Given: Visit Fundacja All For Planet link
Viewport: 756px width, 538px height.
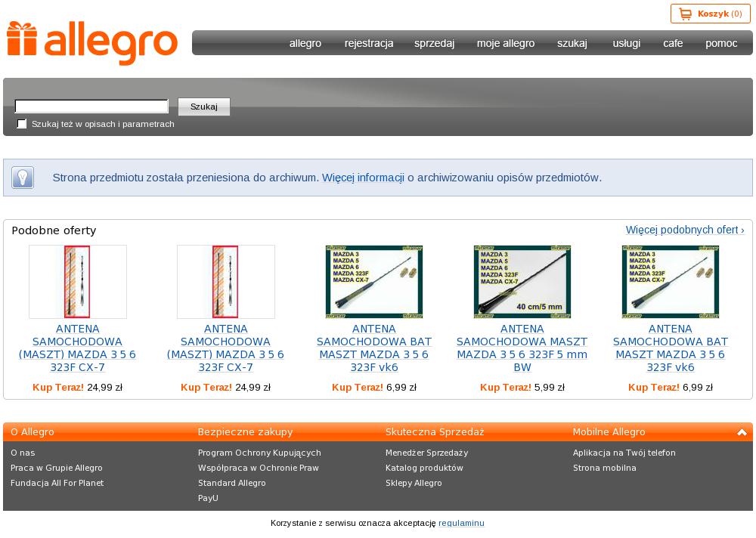Looking at the screenshot, I should point(57,483).
